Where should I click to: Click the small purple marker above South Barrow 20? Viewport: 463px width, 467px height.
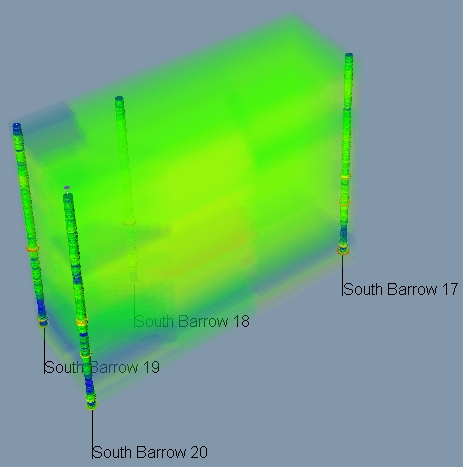coord(67,188)
